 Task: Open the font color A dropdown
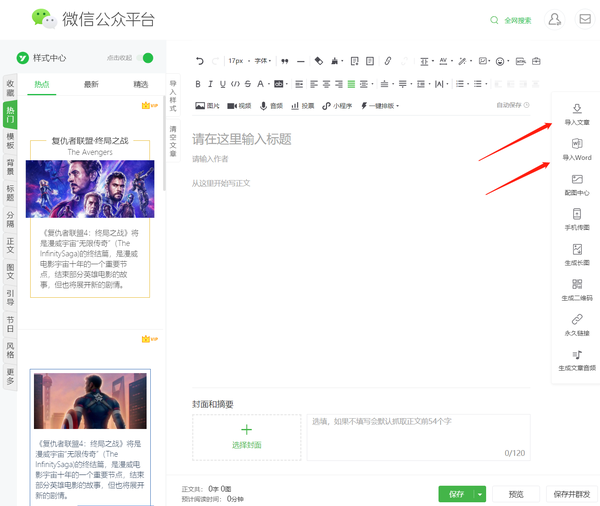pos(263,84)
